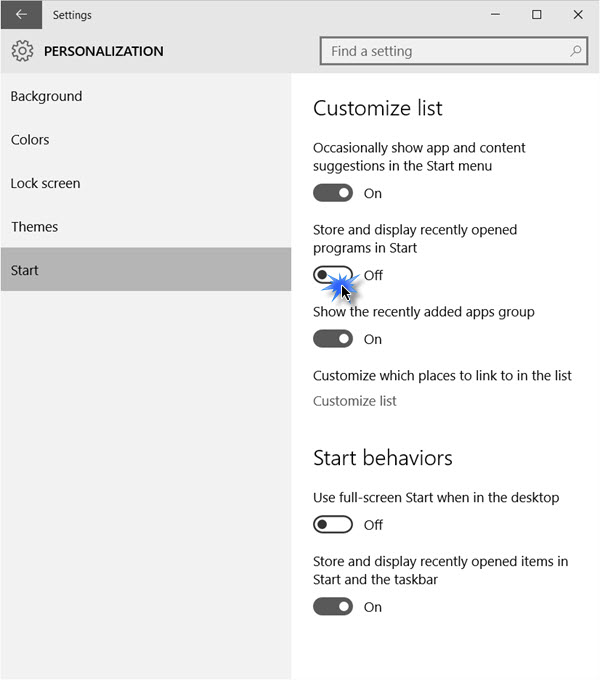Minimize the Settings window

pos(496,15)
